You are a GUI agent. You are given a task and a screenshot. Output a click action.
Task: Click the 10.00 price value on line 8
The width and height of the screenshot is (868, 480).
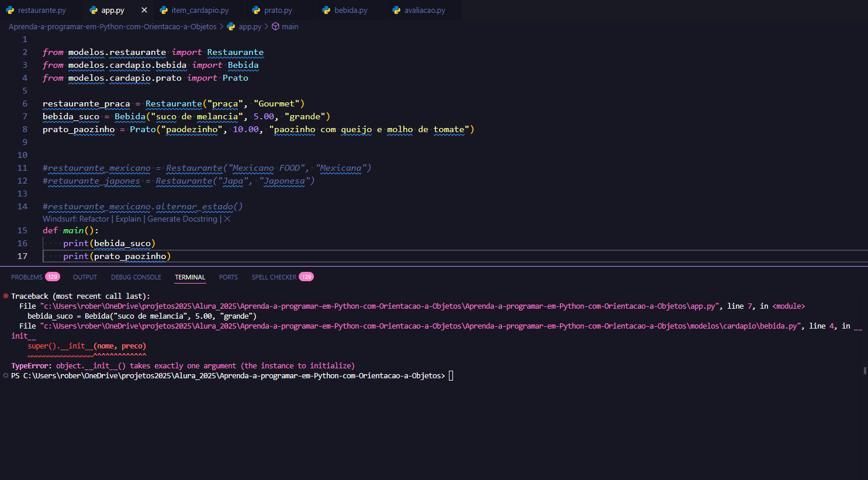[x=245, y=129]
